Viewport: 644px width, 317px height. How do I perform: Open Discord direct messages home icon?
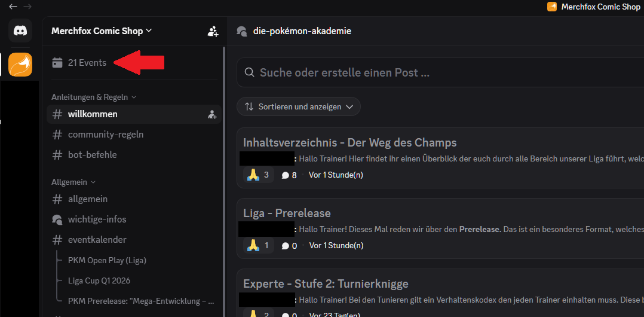20,30
